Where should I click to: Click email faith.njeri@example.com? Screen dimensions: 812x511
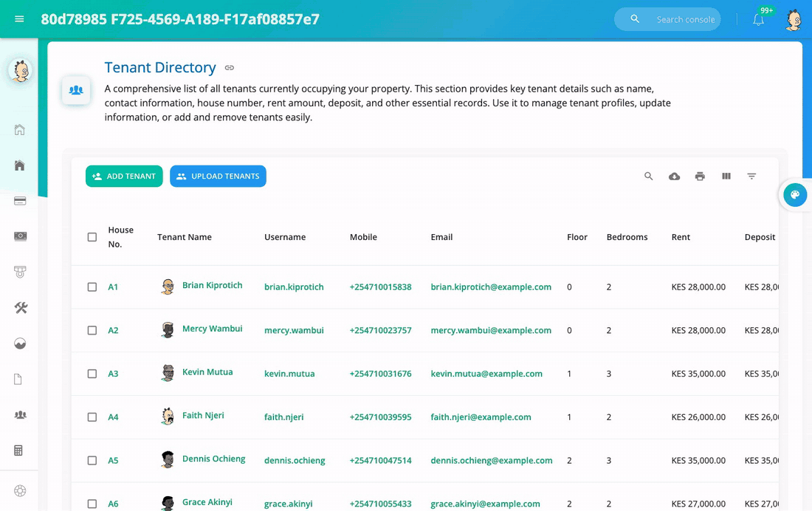pyautogui.click(x=481, y=417)
